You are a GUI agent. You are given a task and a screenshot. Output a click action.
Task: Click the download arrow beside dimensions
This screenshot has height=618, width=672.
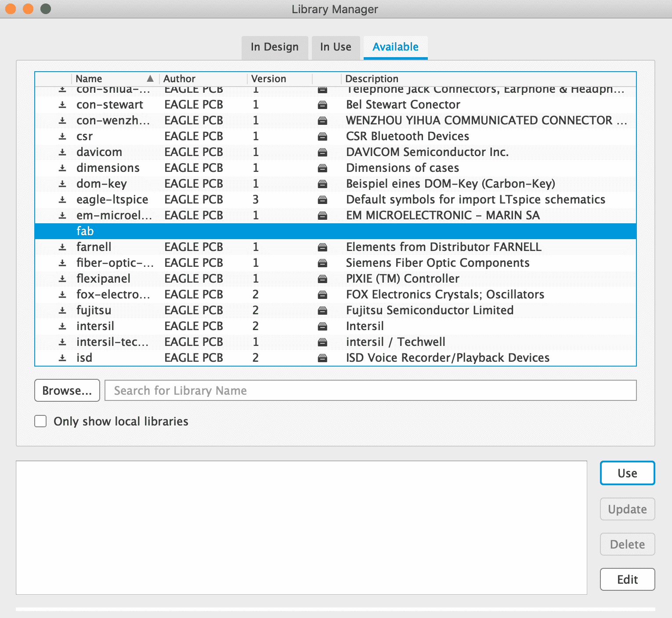(62, 168)
